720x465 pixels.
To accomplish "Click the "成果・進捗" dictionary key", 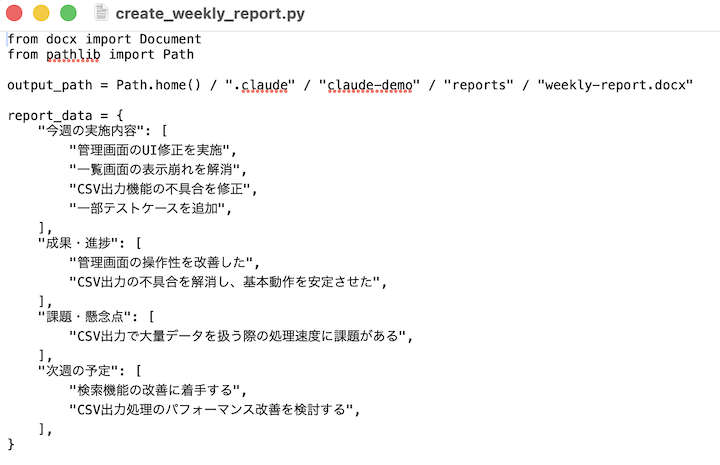I will click(78, 241).
